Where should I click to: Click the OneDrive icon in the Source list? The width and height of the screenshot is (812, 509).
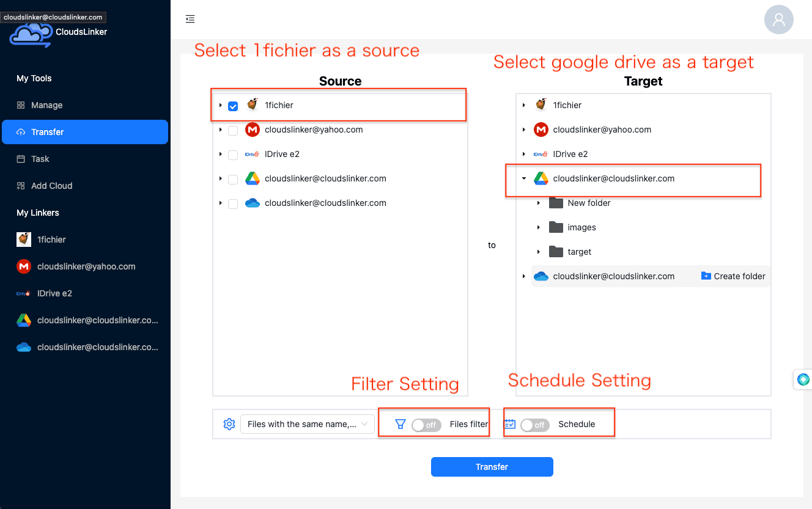point(252,203)
